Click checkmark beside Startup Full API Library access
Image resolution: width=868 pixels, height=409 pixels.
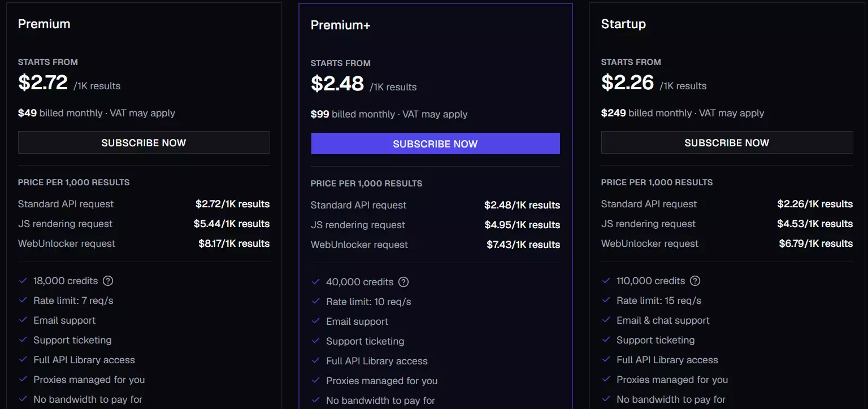(606, 359)
